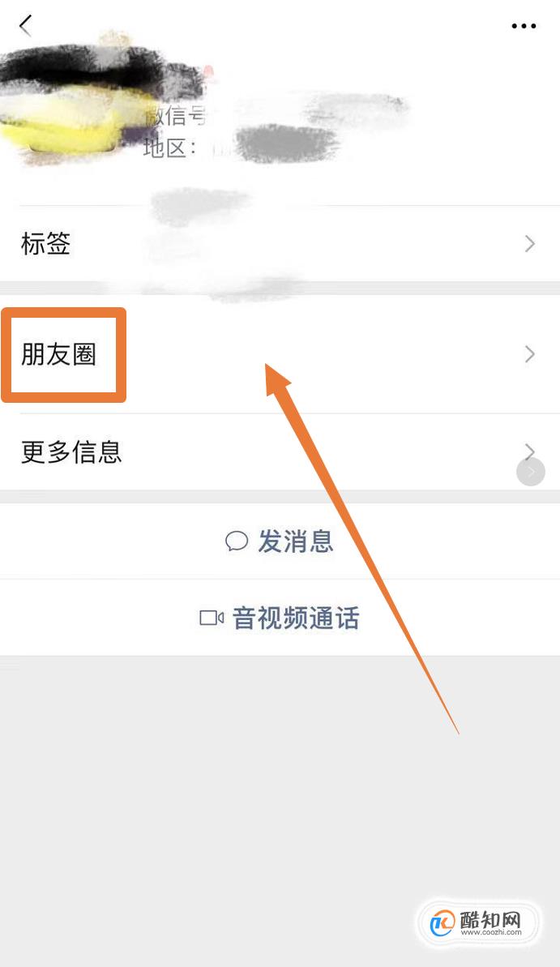The image size is (560, 967).
Task: Open the 朋友圈 Moments entry
Action: tap(280, 354)
